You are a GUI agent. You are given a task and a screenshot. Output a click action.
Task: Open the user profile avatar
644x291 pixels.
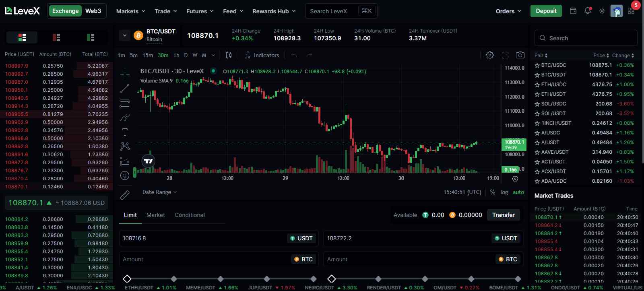617,11
